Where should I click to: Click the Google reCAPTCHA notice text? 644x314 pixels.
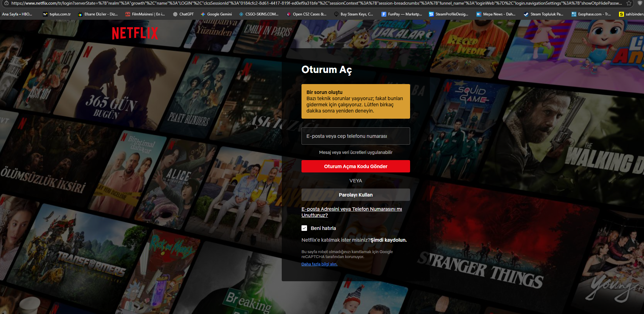click(x=347, y=254)
